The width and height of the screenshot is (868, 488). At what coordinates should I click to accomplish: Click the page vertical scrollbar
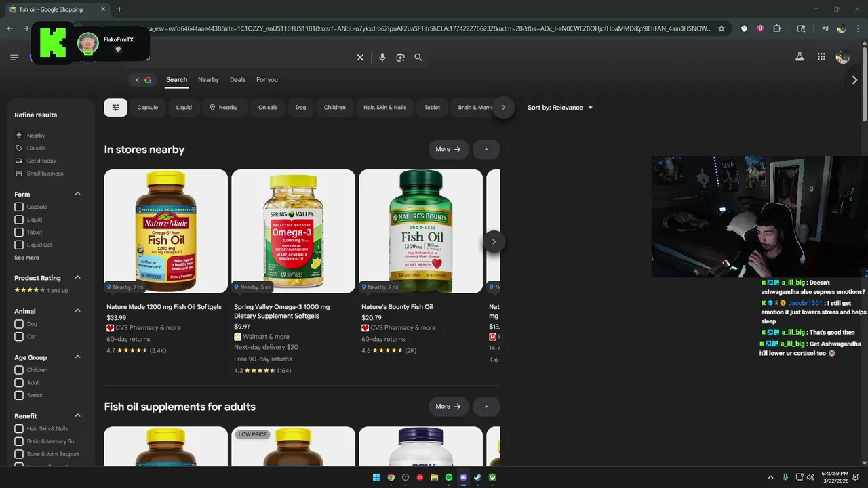pyautogui.click(x=864, y=85)
